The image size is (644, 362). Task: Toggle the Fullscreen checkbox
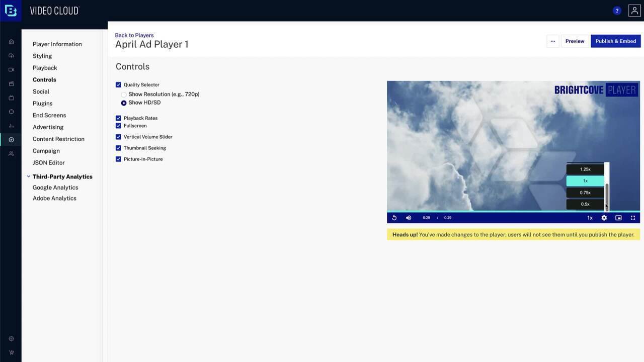[x=118, y=126]
